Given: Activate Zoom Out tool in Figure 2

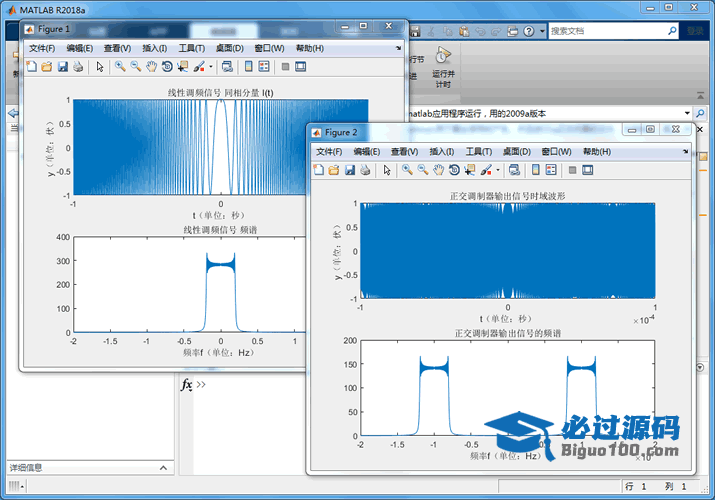Looking at the screenshot, I should point(423,170).
